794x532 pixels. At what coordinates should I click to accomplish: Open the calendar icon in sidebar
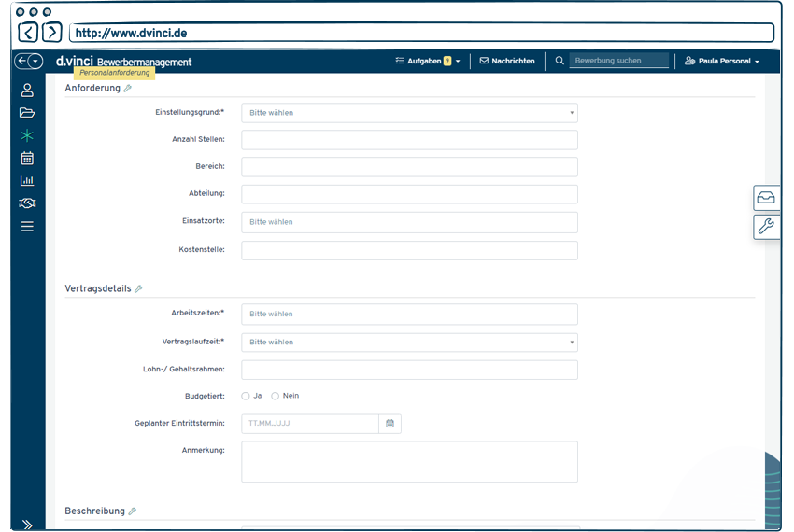[x=27, y=158]
